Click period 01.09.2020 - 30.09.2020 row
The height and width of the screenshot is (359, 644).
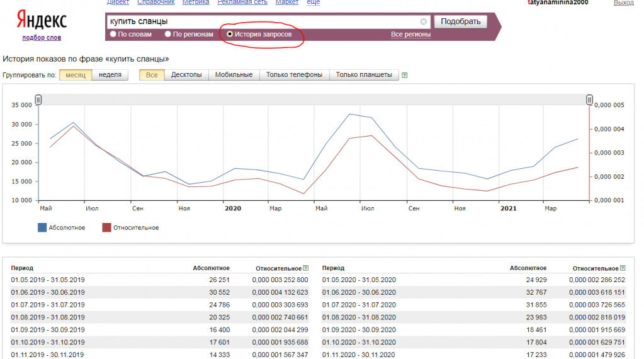pos(474,330)
